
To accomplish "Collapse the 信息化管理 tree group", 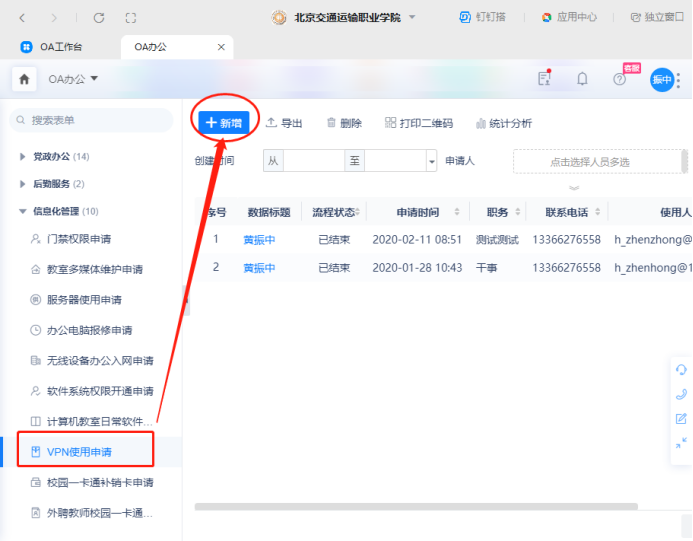I will tap(24, 211).
